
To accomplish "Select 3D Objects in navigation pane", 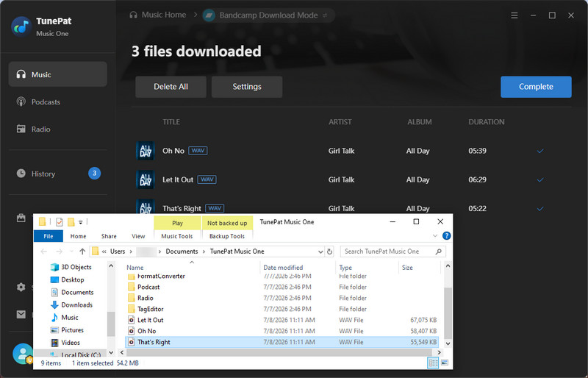I will coord(71,267).
